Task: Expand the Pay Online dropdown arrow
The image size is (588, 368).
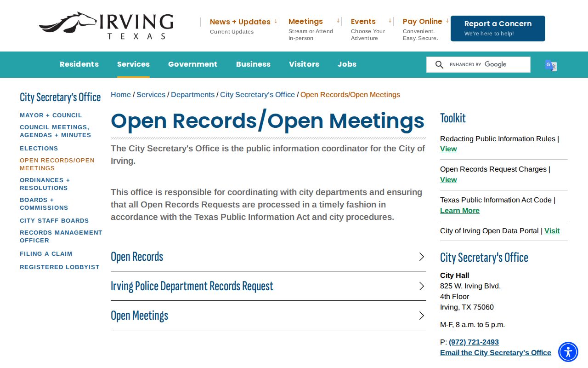Action: click(447, 21)
